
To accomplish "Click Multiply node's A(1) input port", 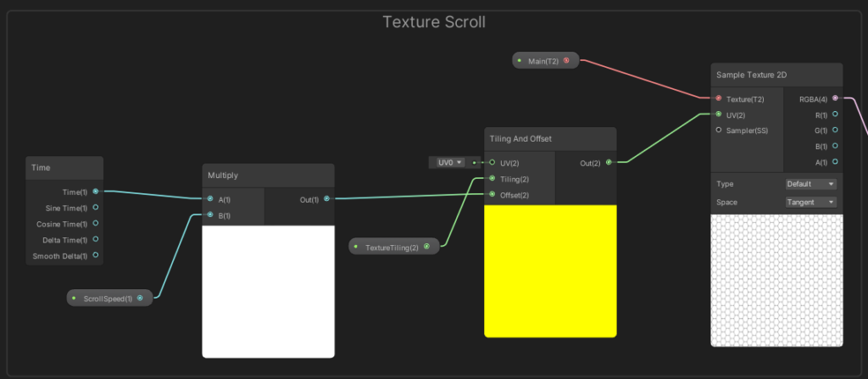I will point(210,199).
